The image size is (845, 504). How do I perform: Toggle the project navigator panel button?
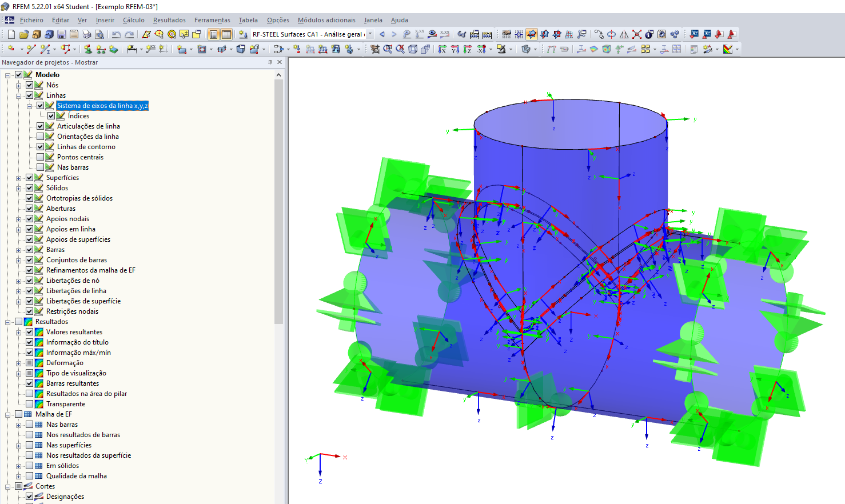(x=214, y=34)
